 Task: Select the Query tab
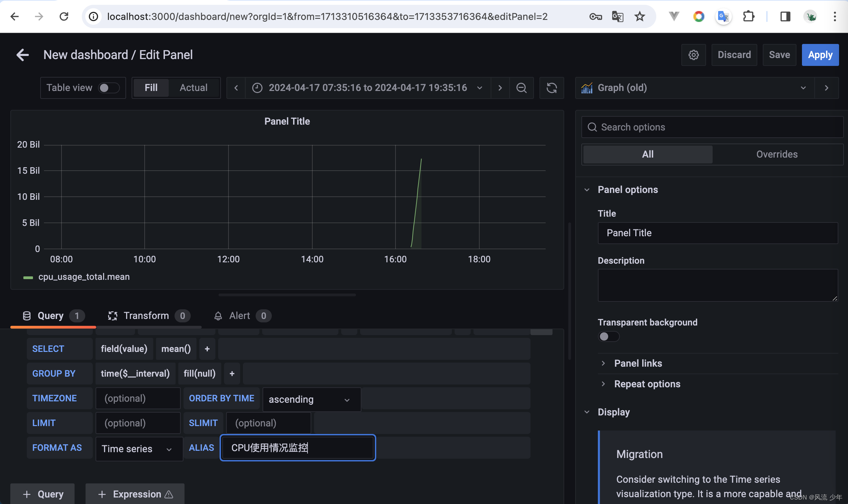(x=51, y=315)
